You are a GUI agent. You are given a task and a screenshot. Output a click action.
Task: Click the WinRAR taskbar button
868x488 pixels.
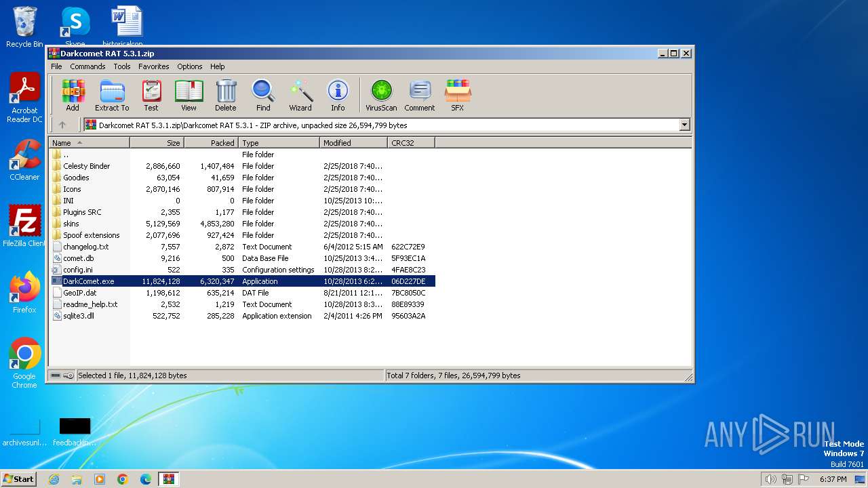[x=168, y=479]
